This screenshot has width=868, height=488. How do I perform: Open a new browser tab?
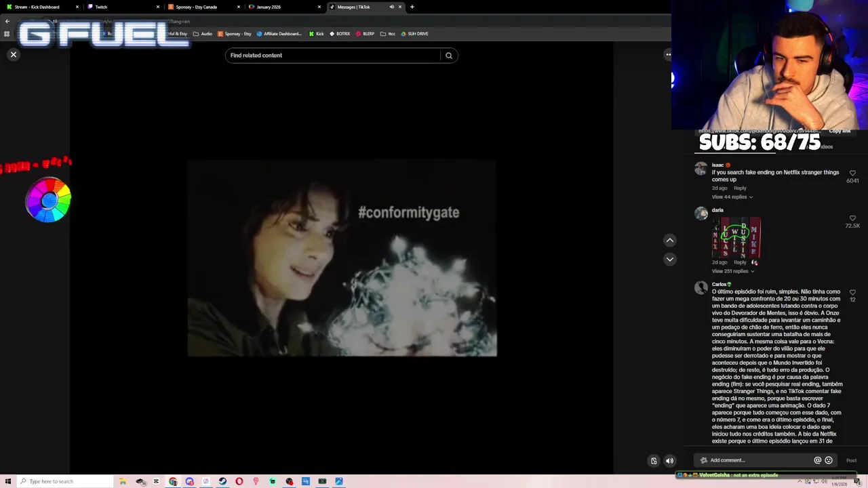coord(412,7)
